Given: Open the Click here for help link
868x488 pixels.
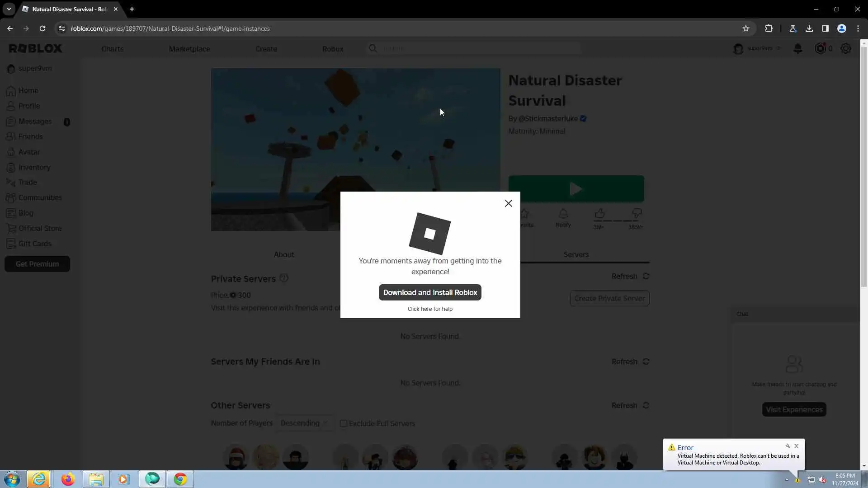Looking at the screenshot, I should click(429, 309).
